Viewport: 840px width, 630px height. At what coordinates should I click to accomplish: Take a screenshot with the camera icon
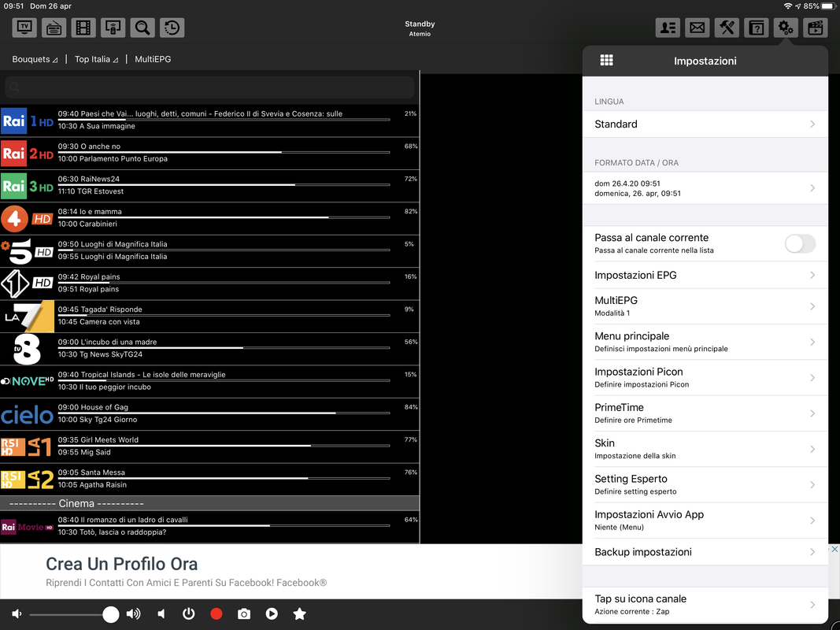(x=244, y=613)
